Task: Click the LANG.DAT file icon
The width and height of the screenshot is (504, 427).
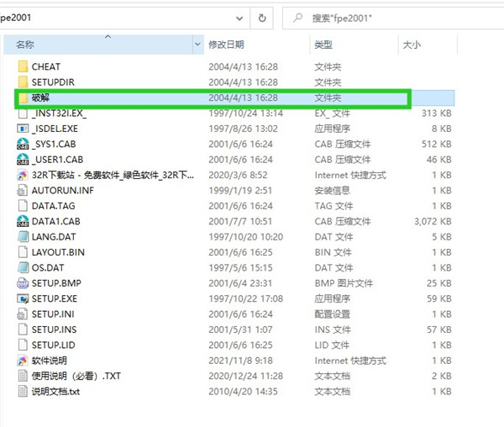Action: pos(23,237)
